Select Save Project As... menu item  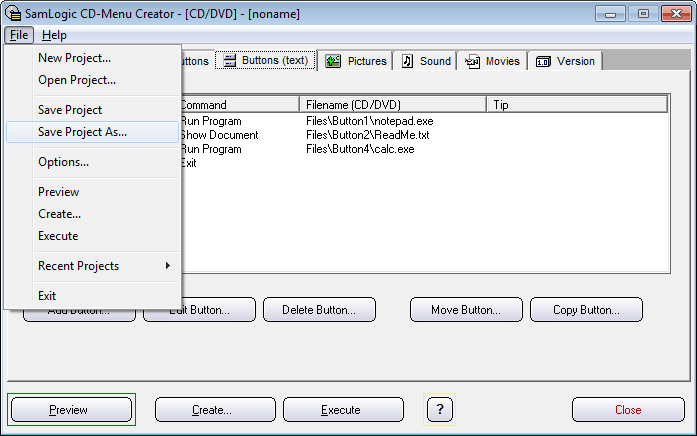coord(93,132)
